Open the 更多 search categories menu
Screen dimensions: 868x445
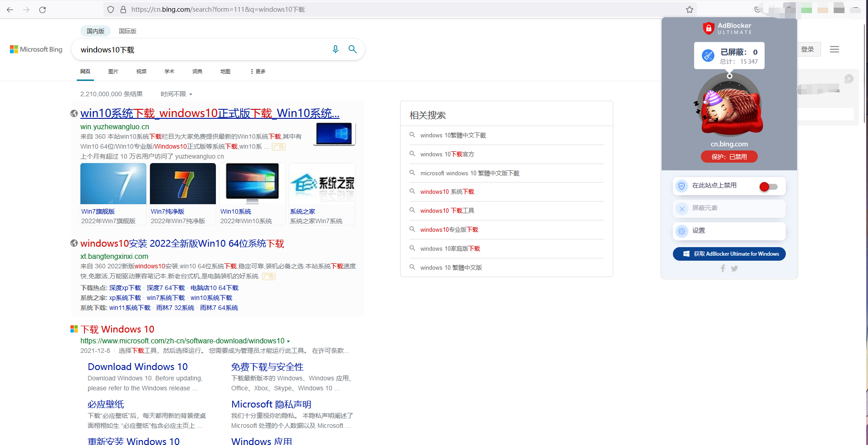coord(258,71)
